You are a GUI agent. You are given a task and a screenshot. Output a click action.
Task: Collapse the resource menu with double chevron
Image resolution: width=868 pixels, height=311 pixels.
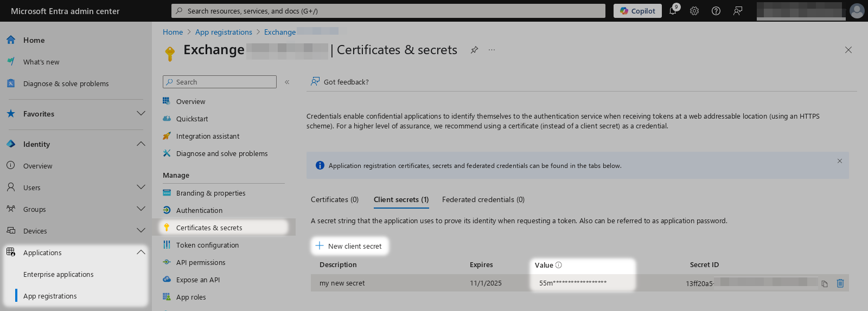[x=287, y=82]
